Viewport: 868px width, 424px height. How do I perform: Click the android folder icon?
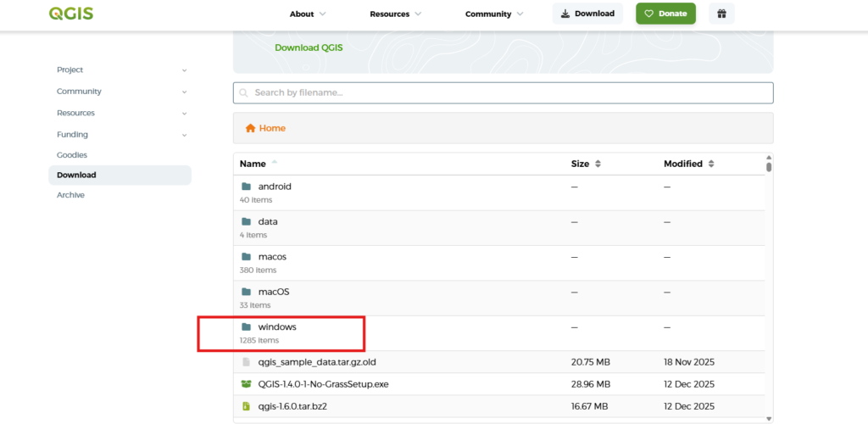click(246, 187)
